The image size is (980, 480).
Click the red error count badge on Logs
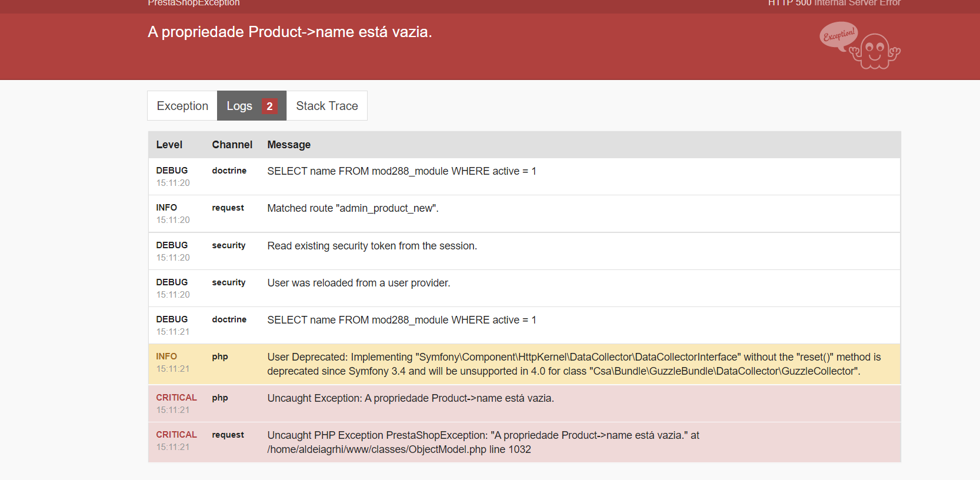(269, 106)
